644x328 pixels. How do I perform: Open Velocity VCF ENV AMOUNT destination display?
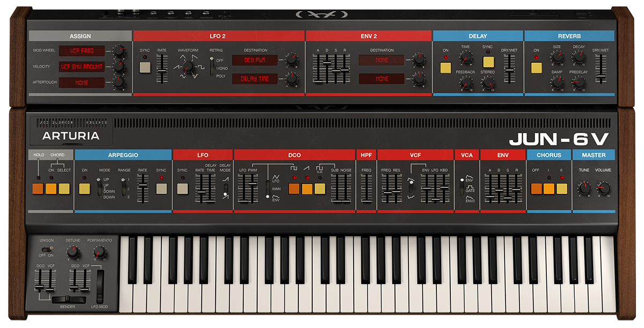(82, 67)
